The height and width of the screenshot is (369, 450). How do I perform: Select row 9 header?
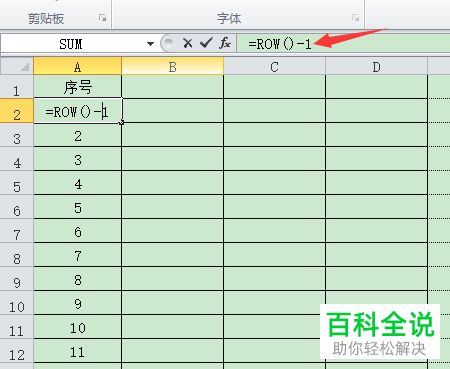(x=17, y=279)
